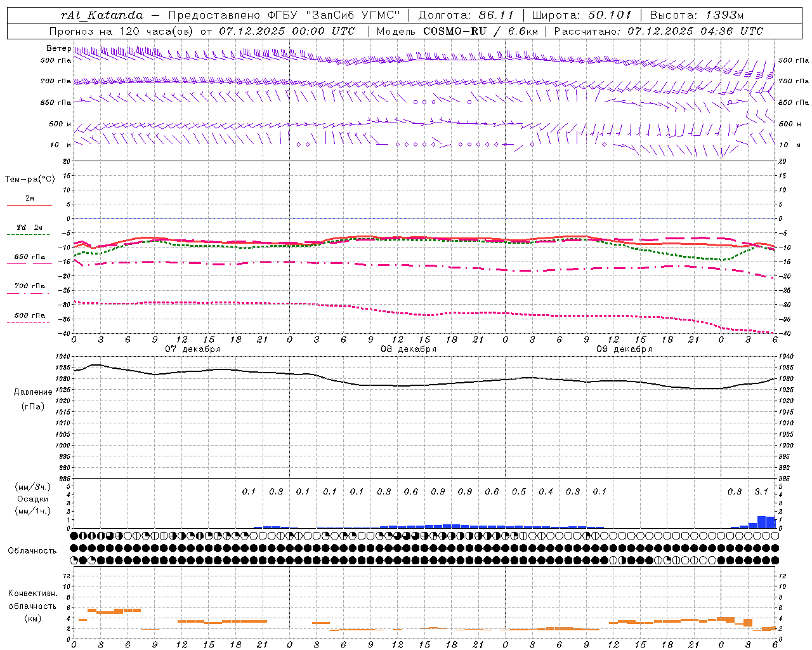Click the 'Долгота: 86.11' longitude value
This screenshot has height=650, width=812.
(x=466, y=15)
